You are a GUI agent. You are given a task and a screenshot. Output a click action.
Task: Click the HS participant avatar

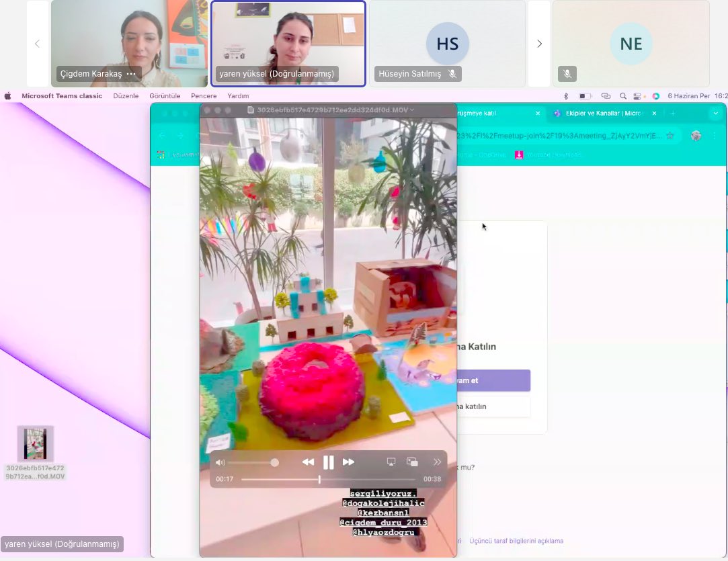pyautogui.click(x=448, y=44)
